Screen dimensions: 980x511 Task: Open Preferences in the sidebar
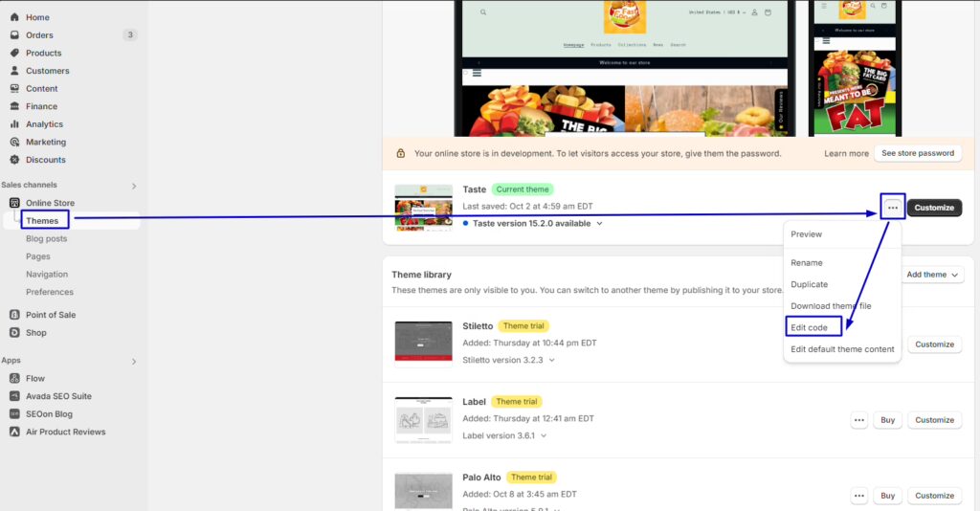[x=50, y=293]
